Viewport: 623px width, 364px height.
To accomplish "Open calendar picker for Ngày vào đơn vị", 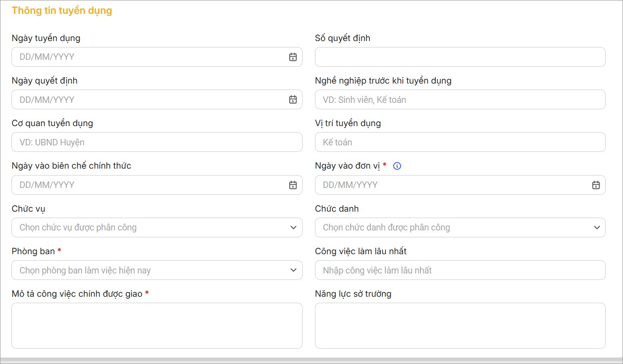I will pyautogui.click(x=596, y=185).
